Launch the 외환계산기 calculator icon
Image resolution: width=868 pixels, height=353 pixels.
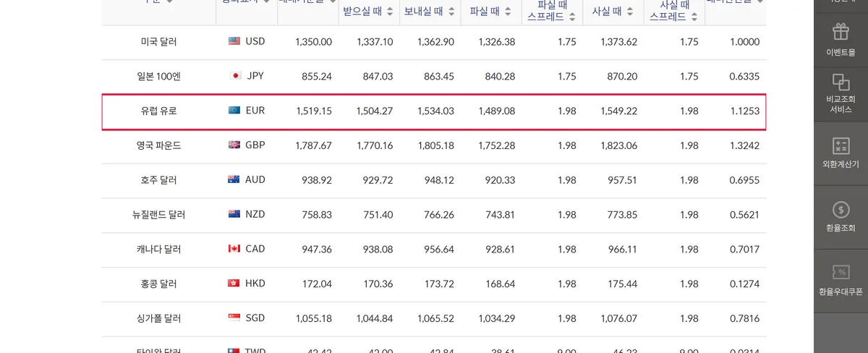pyautogui.click(x=841, y=146)
